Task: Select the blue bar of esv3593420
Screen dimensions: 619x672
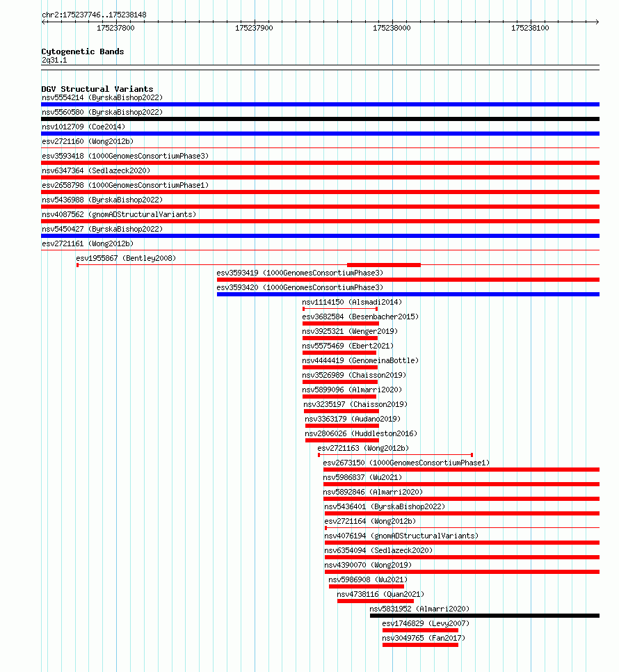Action: tap(408, 294)
